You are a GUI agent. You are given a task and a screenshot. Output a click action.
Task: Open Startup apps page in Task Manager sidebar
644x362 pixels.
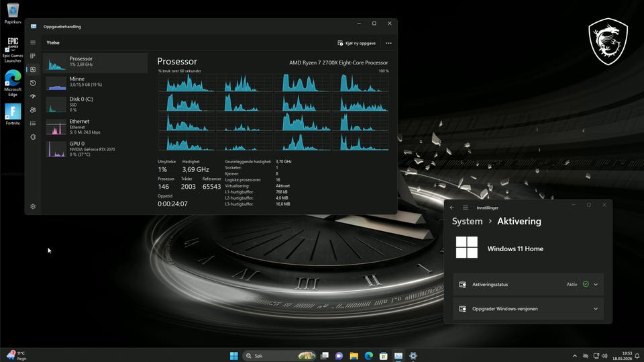[33, 96]
